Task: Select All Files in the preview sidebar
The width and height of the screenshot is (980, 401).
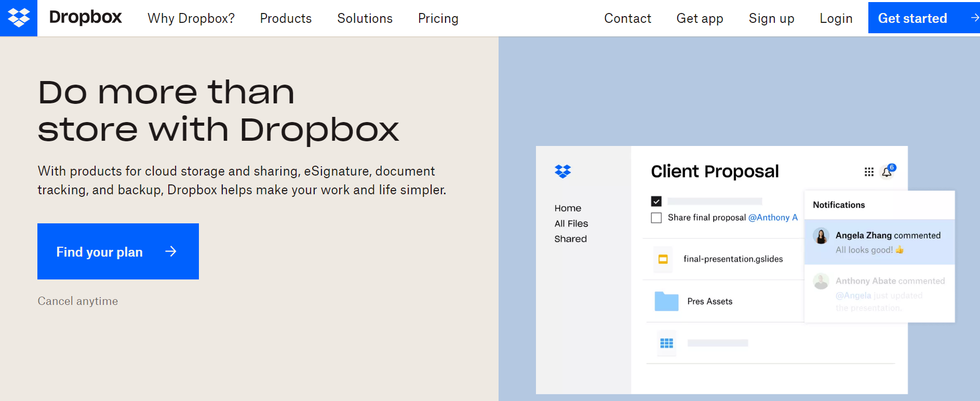Action: [571, 223]
